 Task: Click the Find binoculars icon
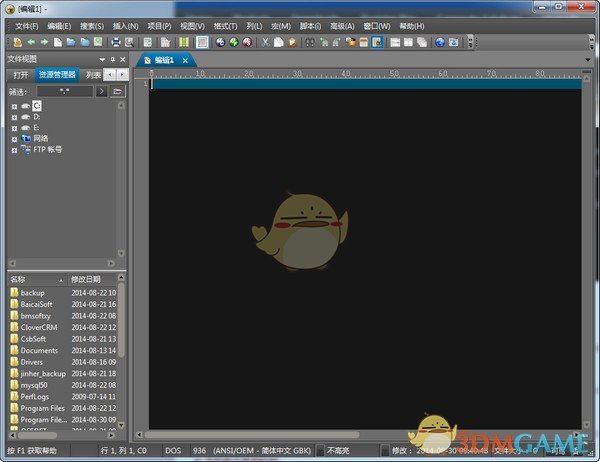pyautogui.click(x=312, y=42)
